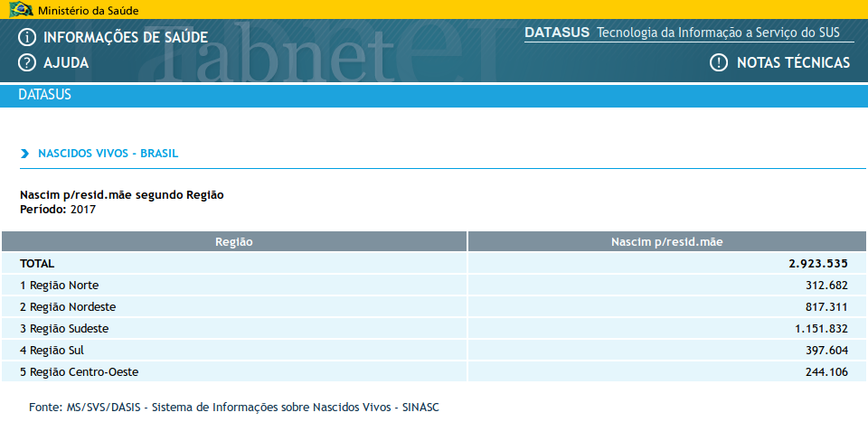Click the exclamation icon beside Notas Técnicas

(x=719, y=62)
